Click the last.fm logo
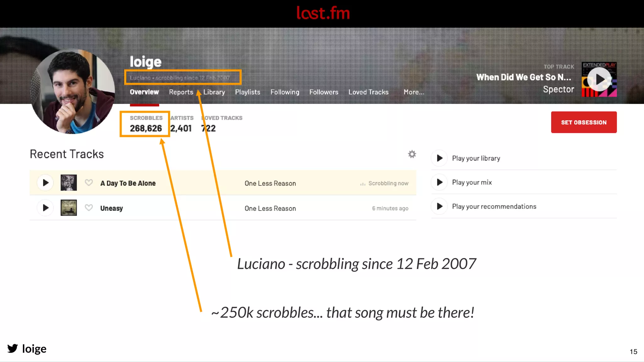 pyautogui.click(x=323, y=13)
